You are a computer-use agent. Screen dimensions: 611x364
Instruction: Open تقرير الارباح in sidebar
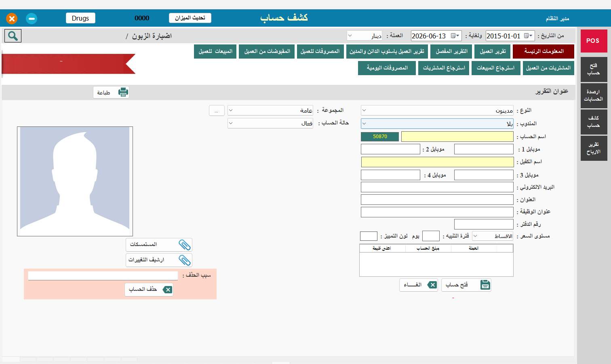click(x=594, y=148)
